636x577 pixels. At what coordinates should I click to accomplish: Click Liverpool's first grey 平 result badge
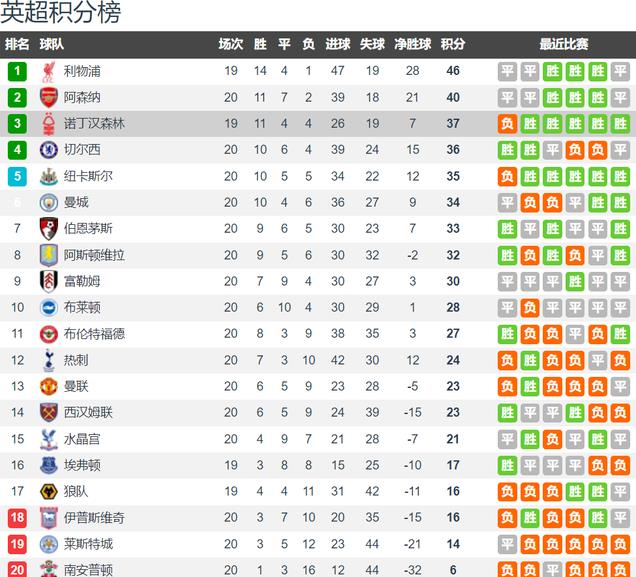(x=507, y=71)
